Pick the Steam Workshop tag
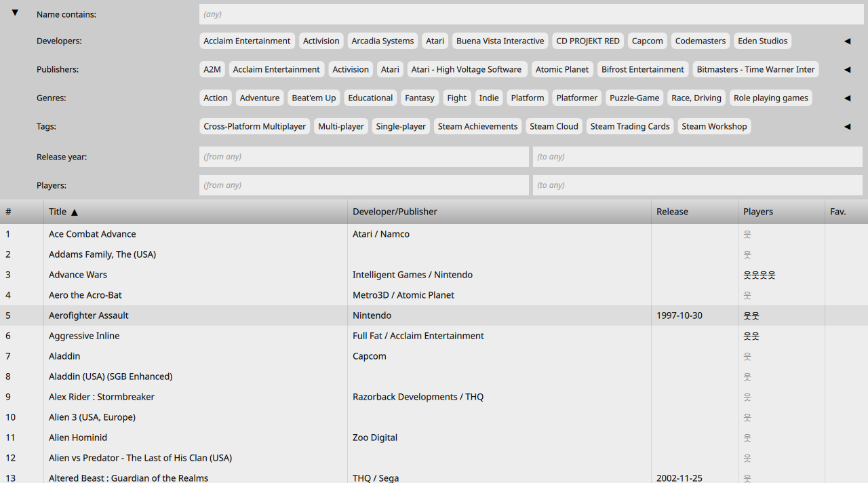Screen dimensions: 868x483 pos(714,126)
